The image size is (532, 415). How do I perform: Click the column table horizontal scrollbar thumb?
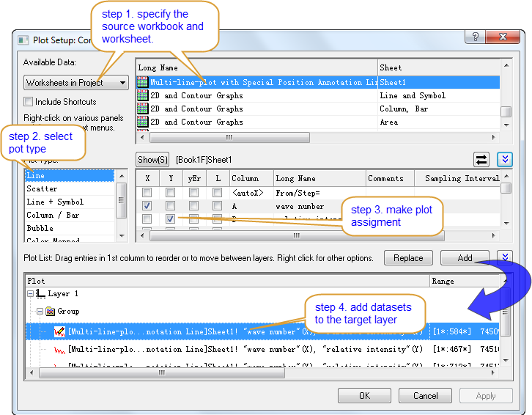click(x=297, y=235)
